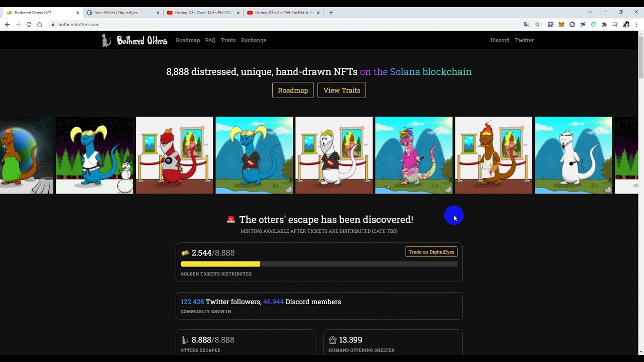This screenshot has height=362, width=644.
Task: Open the tab search dropdown arrow
Action: [x=590, y=12]
